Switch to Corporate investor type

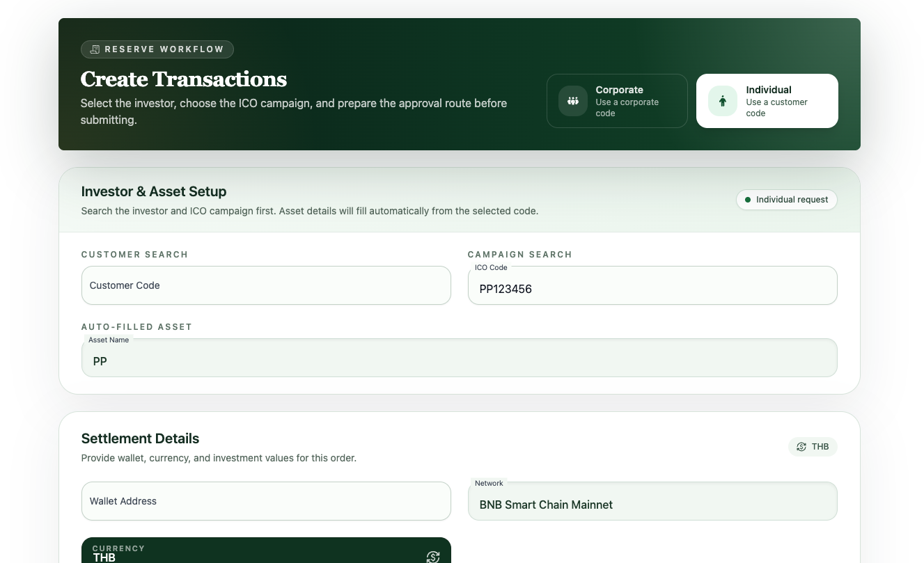(x=617, y=101)
